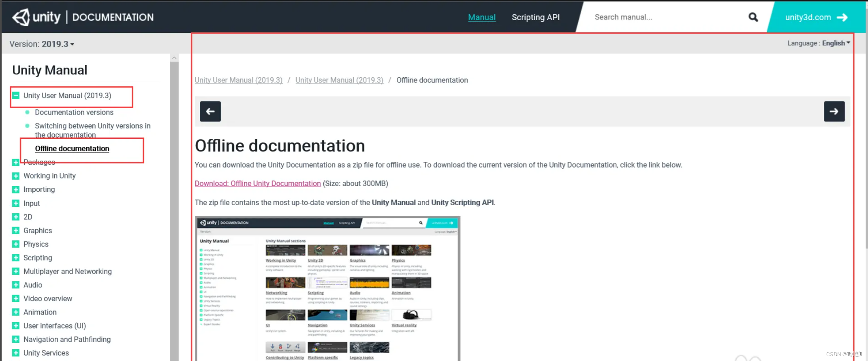Expand the 2D section
This screenshot has width=868, height=361.
[16, 217]
